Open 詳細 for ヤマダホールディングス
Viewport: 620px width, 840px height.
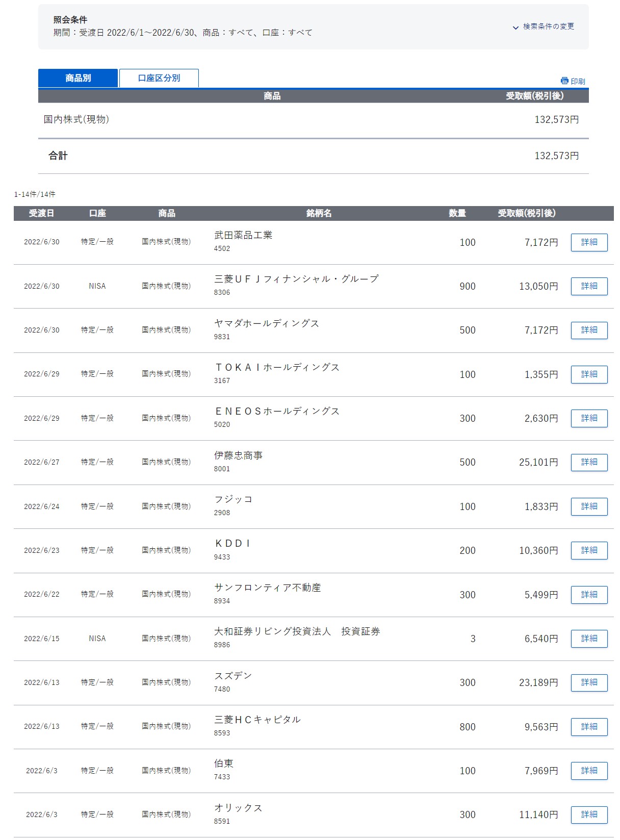[589, 330]
